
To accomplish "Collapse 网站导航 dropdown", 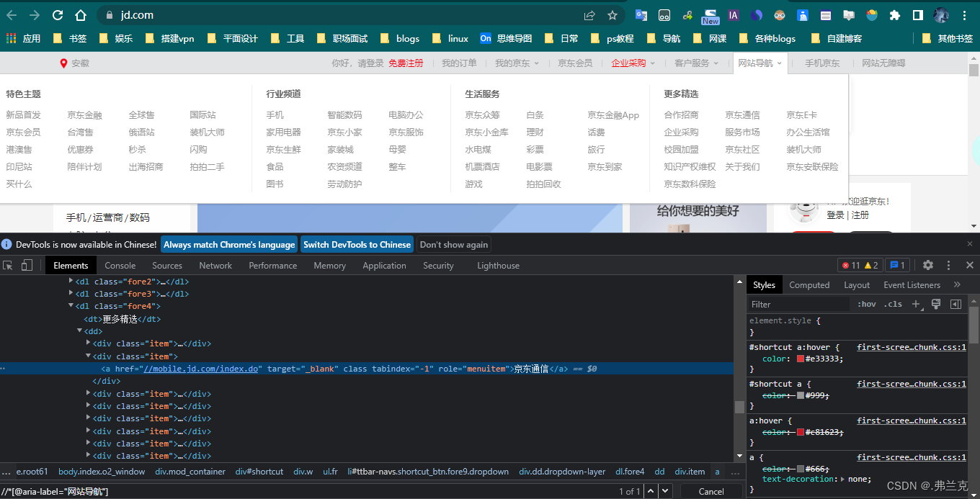I will 759,63.
